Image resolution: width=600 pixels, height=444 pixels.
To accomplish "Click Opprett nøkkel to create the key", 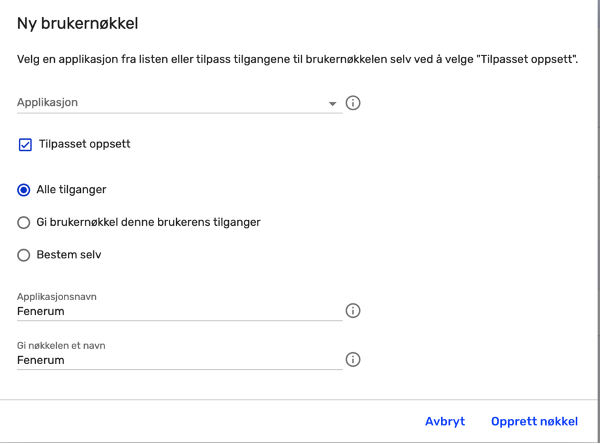I will 535,421.
